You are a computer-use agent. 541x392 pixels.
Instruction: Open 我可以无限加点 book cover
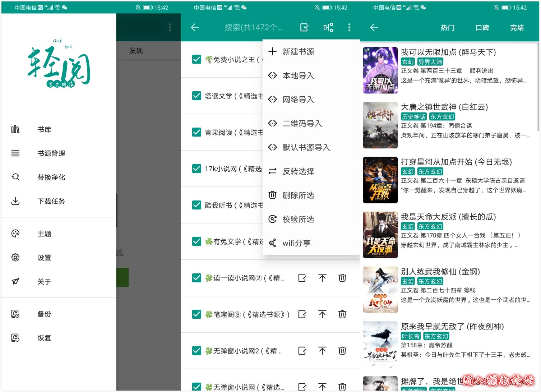pos(380,70)
